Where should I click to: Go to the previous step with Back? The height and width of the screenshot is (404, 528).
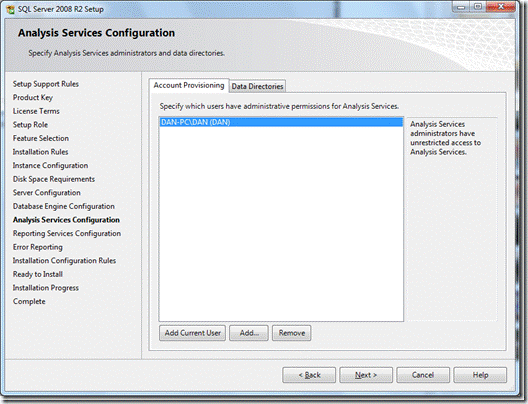(x=309, y=375)
